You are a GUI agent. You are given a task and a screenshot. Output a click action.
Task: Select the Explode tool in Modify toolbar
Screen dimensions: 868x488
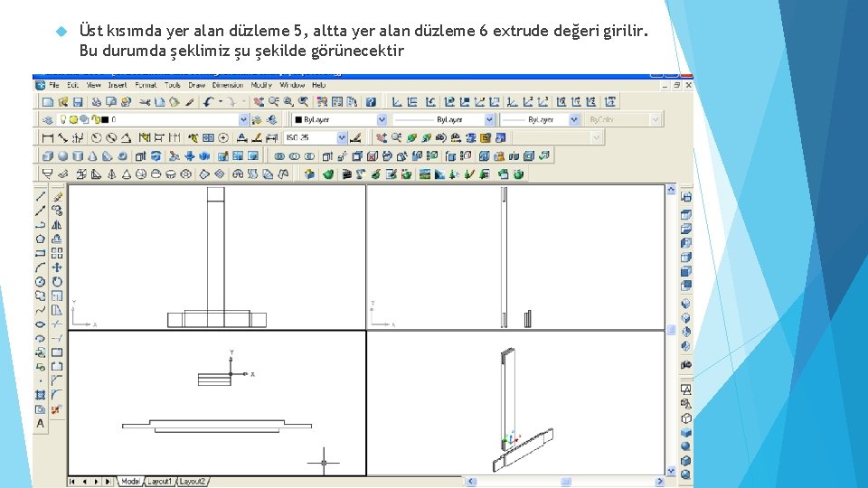coord(57,409)
